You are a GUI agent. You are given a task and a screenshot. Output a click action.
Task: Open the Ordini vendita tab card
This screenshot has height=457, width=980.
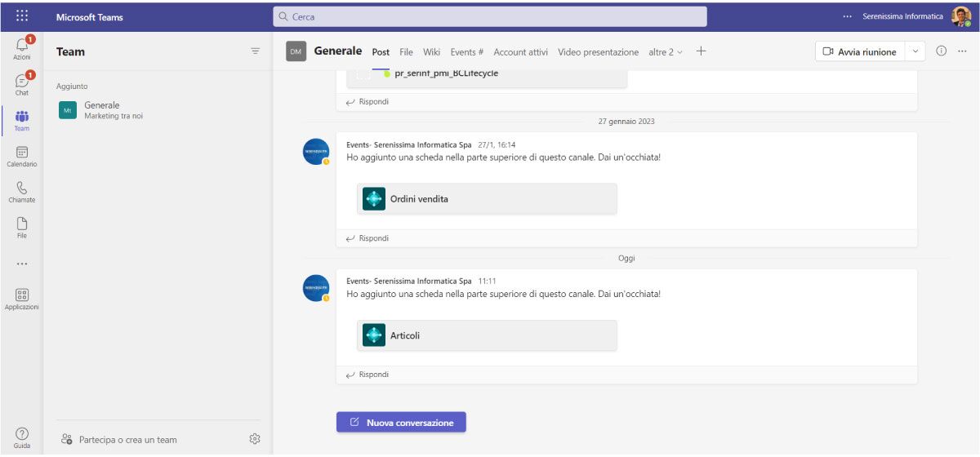click(x=487, y=198)
